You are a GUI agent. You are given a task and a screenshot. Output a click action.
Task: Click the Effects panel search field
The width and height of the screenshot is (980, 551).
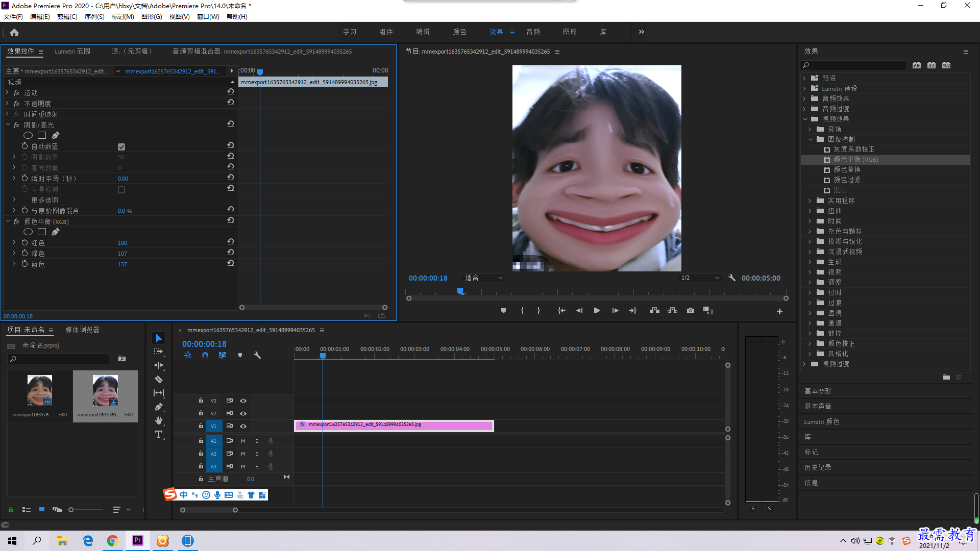pyautogui.click(x=853, y=65)
